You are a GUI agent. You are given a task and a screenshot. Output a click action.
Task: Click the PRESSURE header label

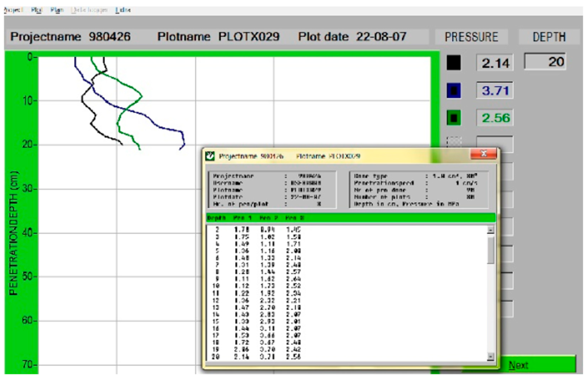471,37
